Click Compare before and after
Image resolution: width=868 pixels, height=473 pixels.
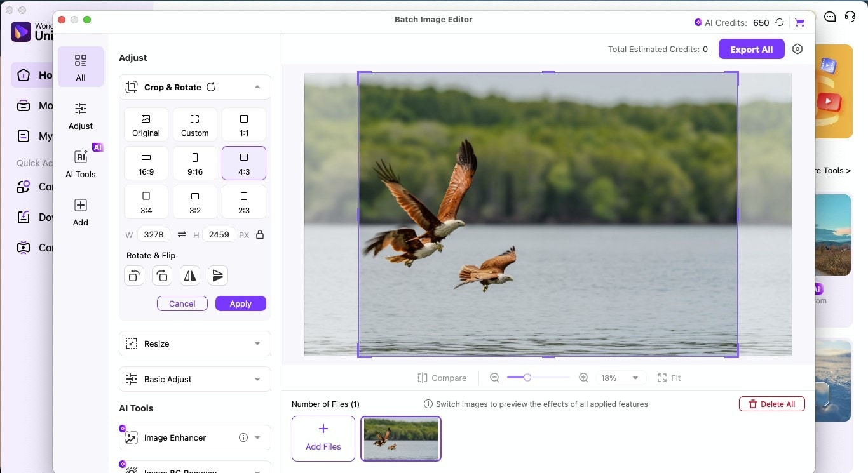pos(442,378)
